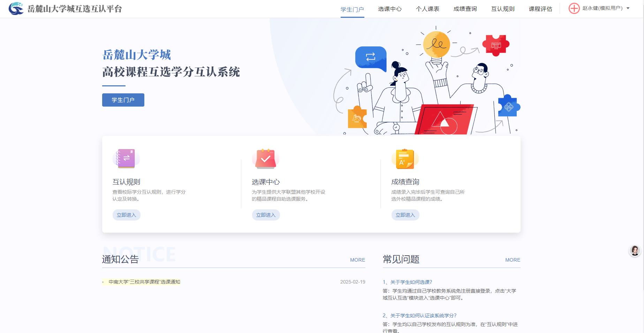
Task: Click the purple notebook 互认规则 icon
Action: point(126,158)
